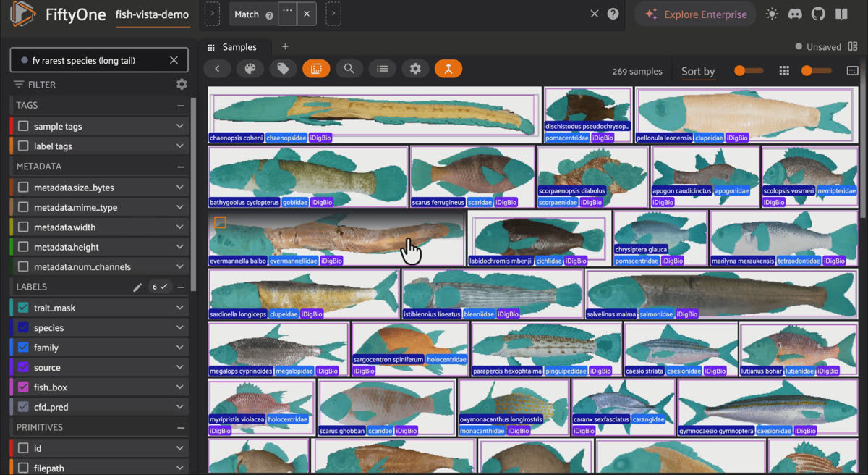Check the id primitive checkbox
Screen dimensions: 868x475
pos(24,448)
